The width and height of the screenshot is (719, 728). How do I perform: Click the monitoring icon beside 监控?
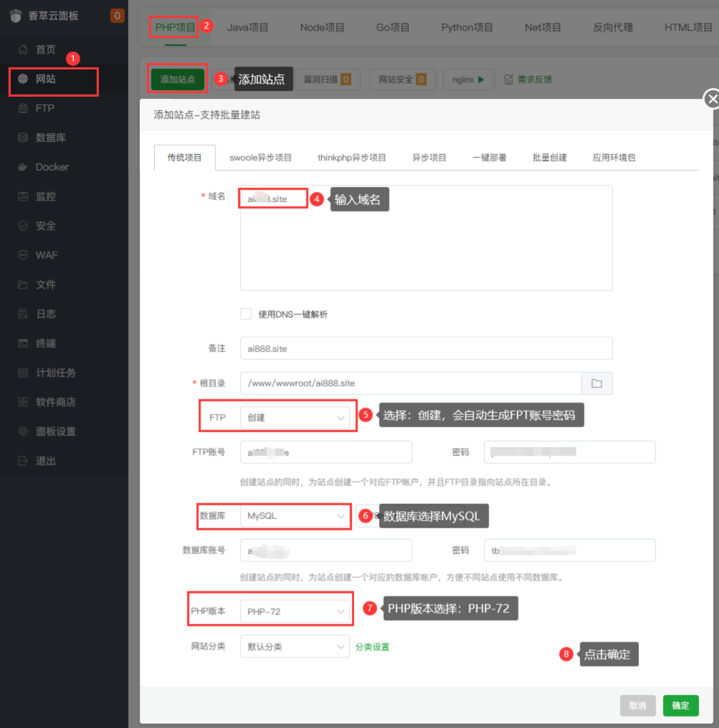click(x=23, y=196)
